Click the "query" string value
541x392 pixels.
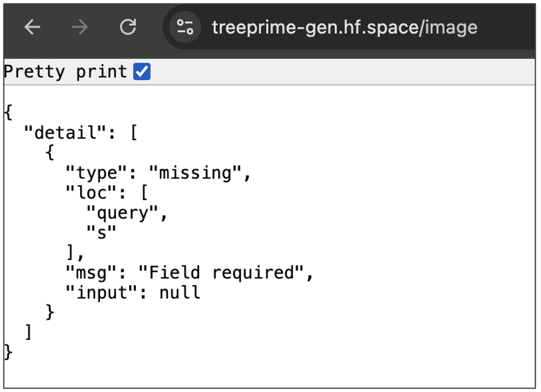126,213
